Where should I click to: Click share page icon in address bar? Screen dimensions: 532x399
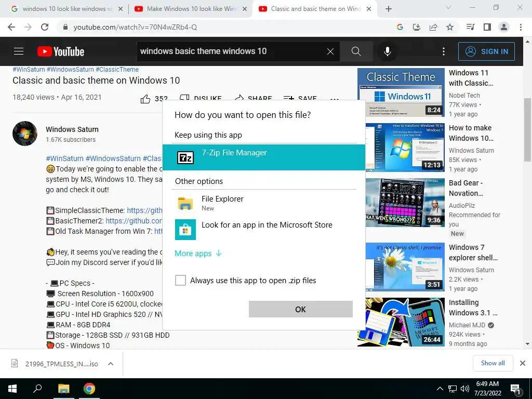pos(433,27)
